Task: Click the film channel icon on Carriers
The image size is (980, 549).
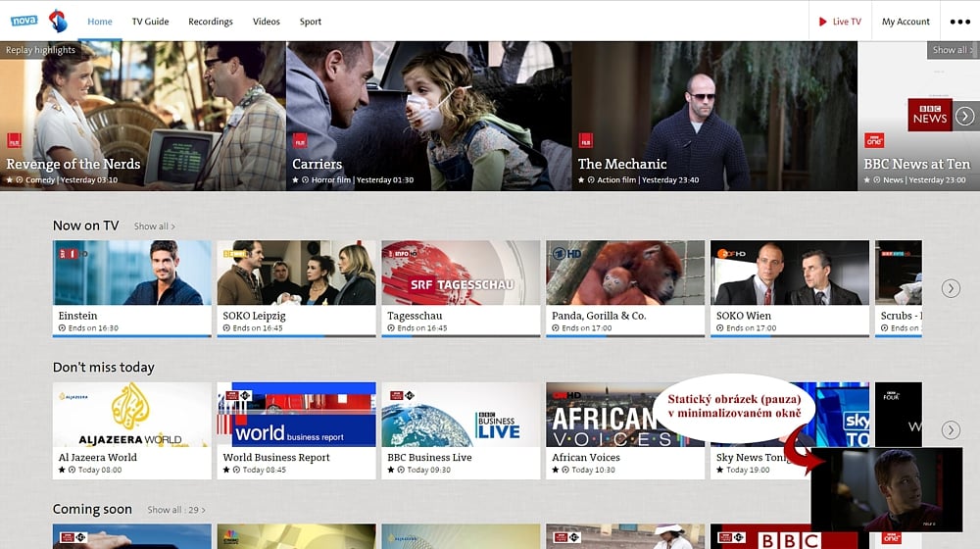Action: pyautogui.click(x=300, y=141)
